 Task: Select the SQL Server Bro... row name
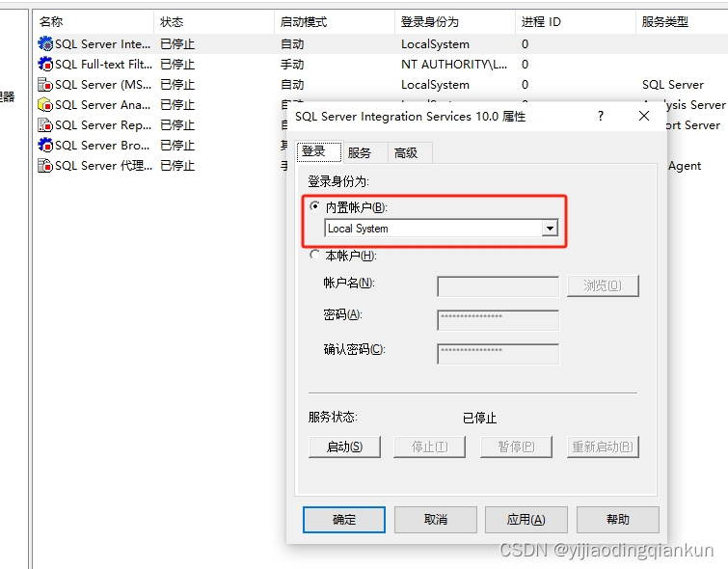point(102,146)
